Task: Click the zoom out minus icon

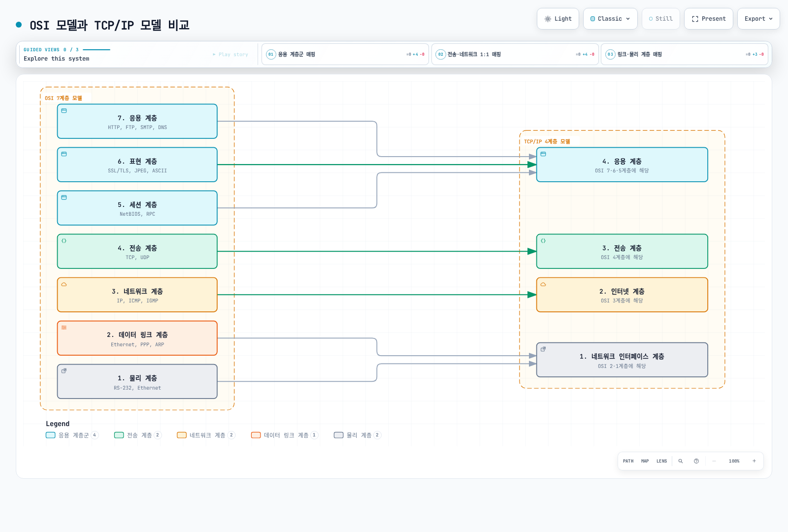Action: point(714,461)
